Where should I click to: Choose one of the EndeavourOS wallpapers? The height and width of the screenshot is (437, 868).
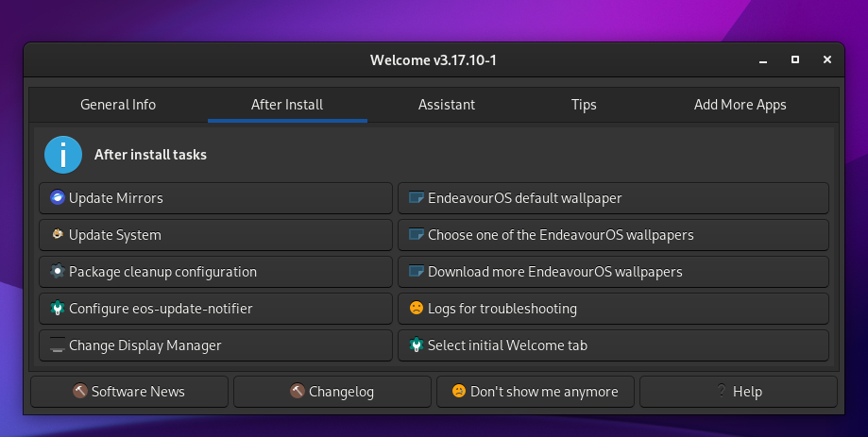[x=613, y=235]
